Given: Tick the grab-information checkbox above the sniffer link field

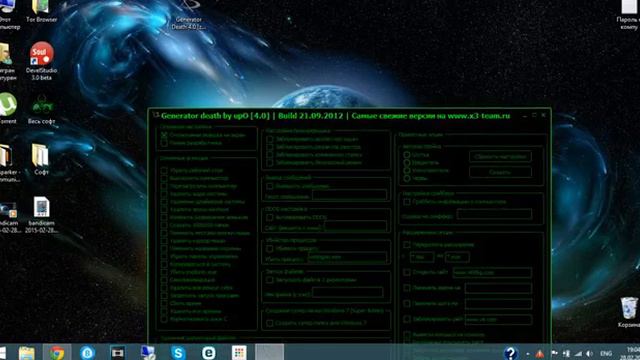Looking at the screenshot, I should (407, 202).
